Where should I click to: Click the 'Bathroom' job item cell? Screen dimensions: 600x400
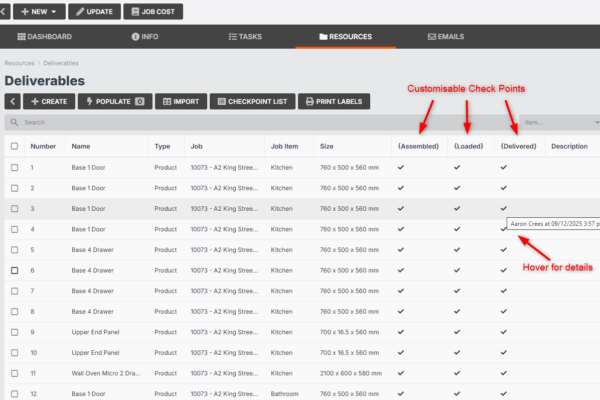pos(284,394)
